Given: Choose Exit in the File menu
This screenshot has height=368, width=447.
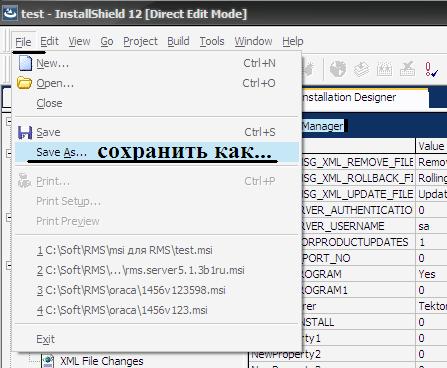Looking at the screenshot, I should tap(157, 339).
